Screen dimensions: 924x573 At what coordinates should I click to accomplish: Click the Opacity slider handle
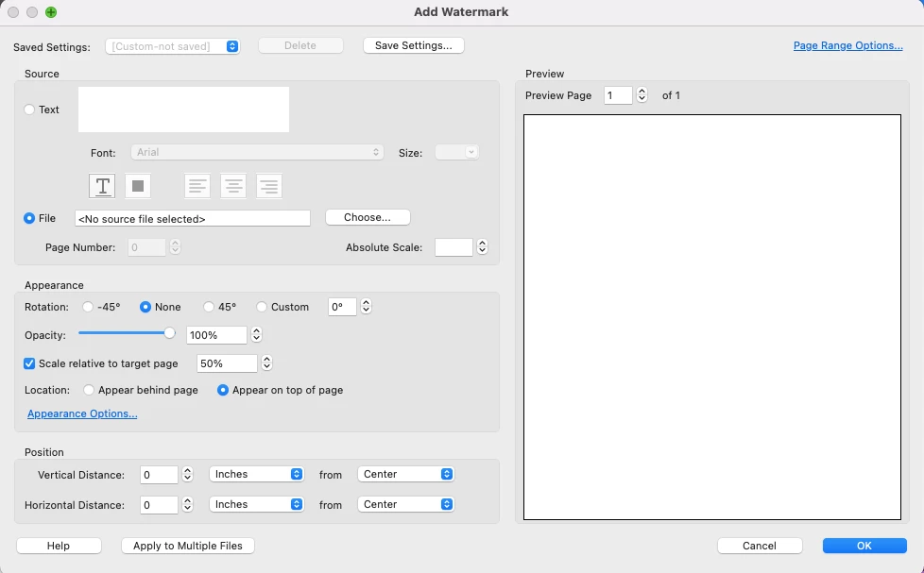pyautogui.click(x=169, y=333)
